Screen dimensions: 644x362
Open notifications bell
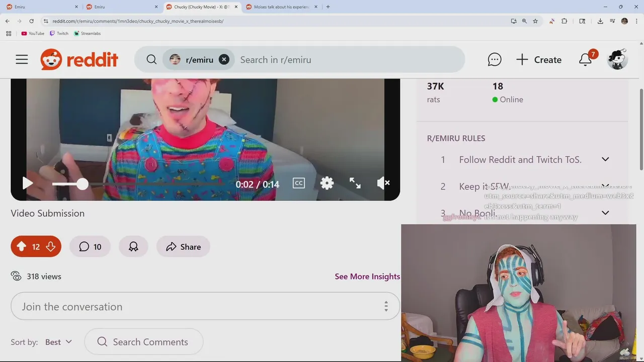[x=585, y=60]
